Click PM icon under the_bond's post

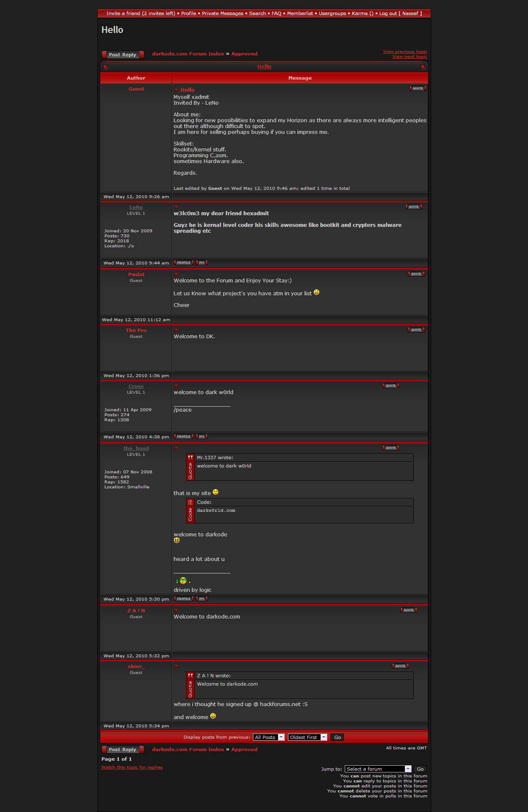tap(202, 599)
